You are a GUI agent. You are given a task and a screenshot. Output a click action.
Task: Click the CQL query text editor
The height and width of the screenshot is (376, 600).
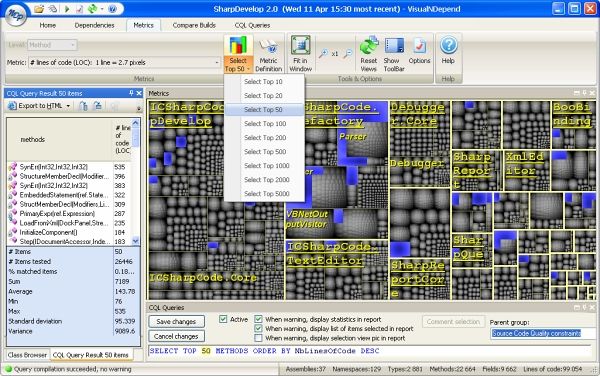point(369,351)
